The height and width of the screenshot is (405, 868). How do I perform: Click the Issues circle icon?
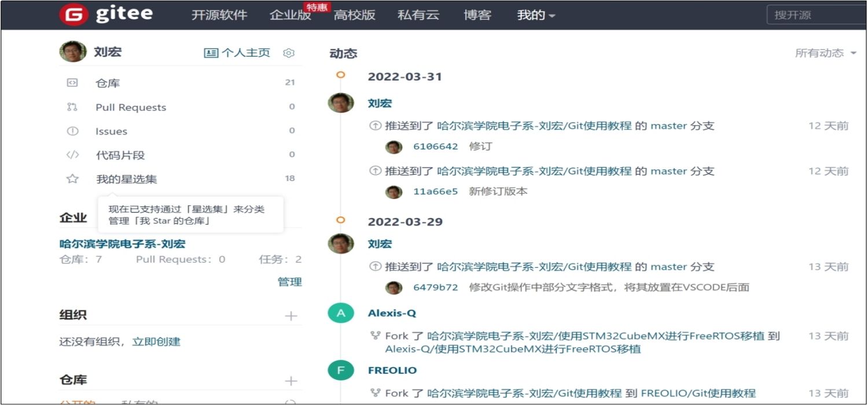coord(72,131)
